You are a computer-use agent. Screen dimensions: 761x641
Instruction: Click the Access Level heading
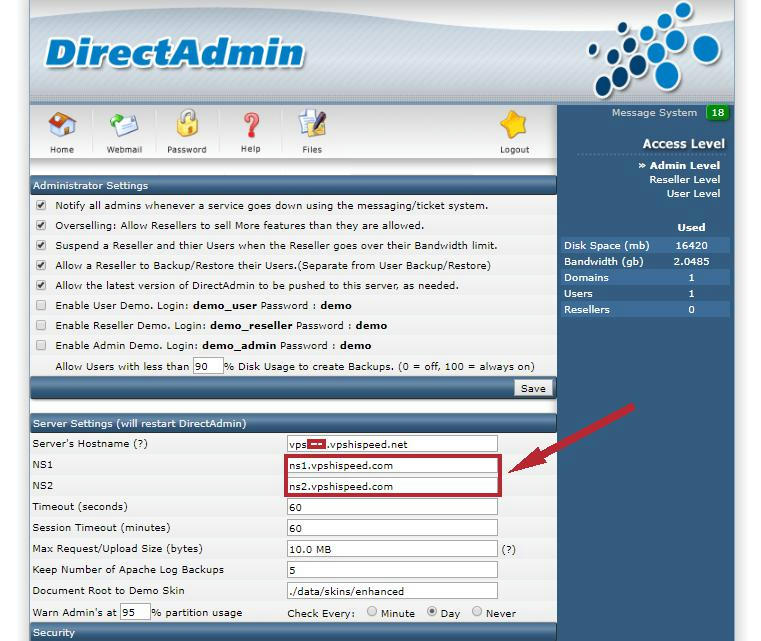683,144
